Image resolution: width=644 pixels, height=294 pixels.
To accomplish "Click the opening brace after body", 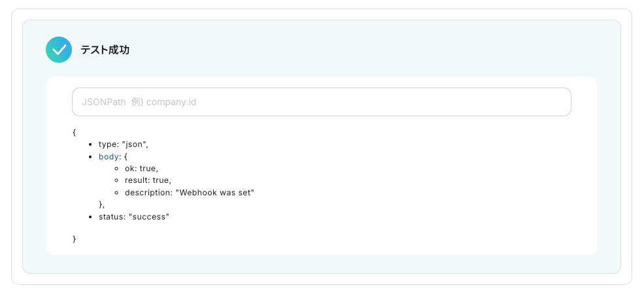I will click(126, 157).
